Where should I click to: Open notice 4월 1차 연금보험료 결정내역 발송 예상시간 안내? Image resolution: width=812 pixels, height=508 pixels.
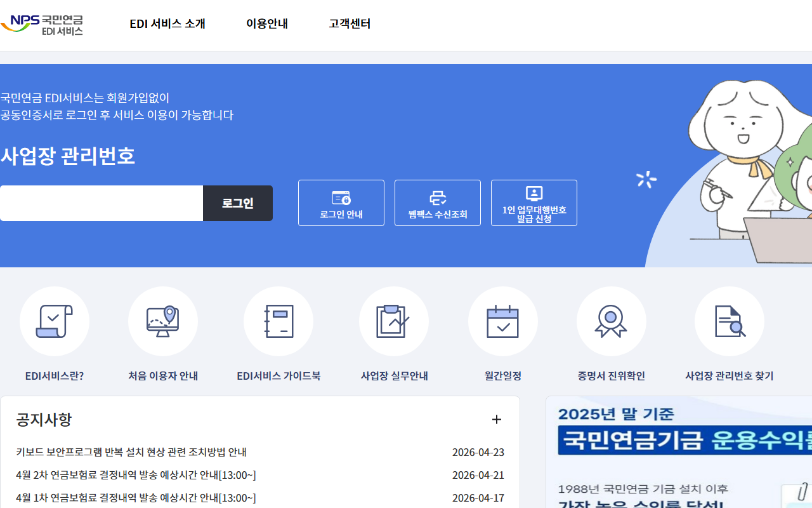(136, 498)
